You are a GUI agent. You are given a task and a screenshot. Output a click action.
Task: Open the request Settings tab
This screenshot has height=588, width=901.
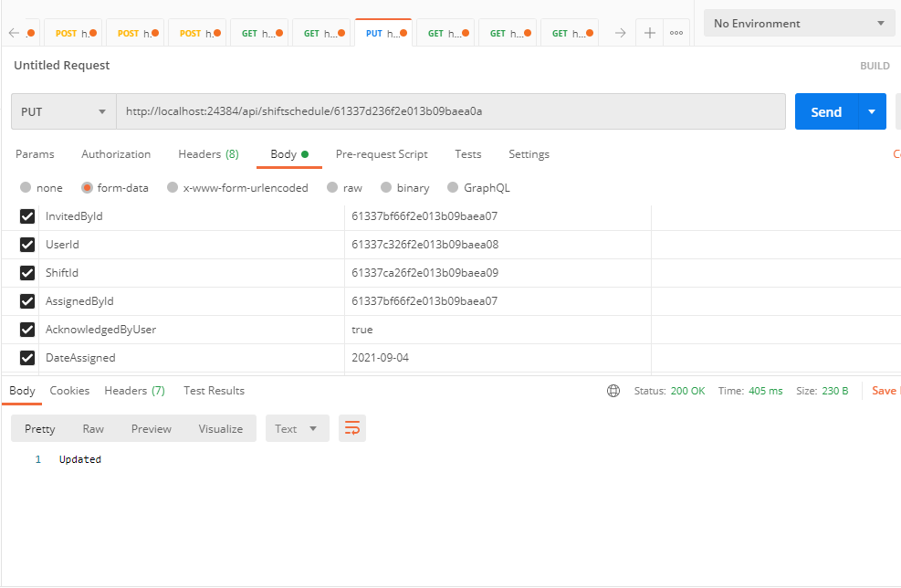click(x=529, y=154)
